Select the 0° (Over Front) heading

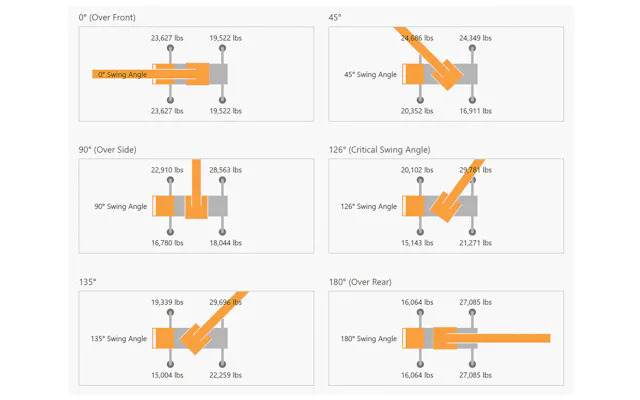pyautogui.click(x=107, y=18)
